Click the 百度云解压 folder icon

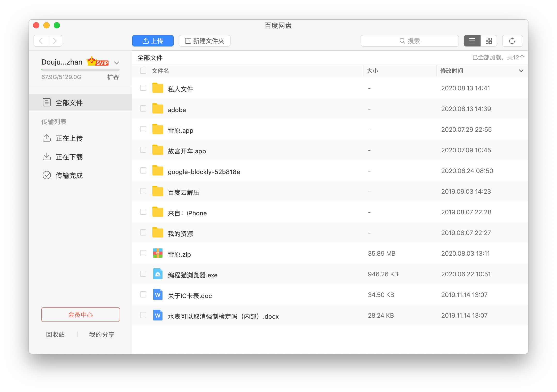158,191
